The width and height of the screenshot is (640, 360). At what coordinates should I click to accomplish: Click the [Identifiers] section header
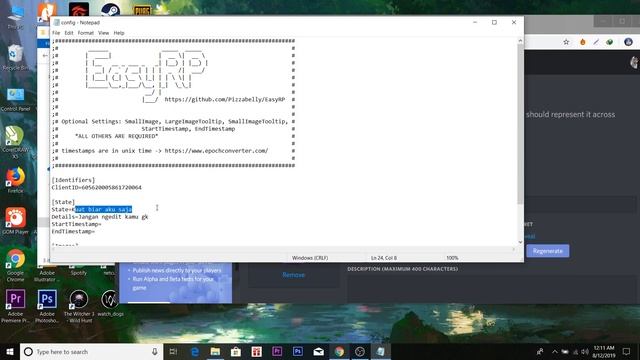click(x=73, y=180)
